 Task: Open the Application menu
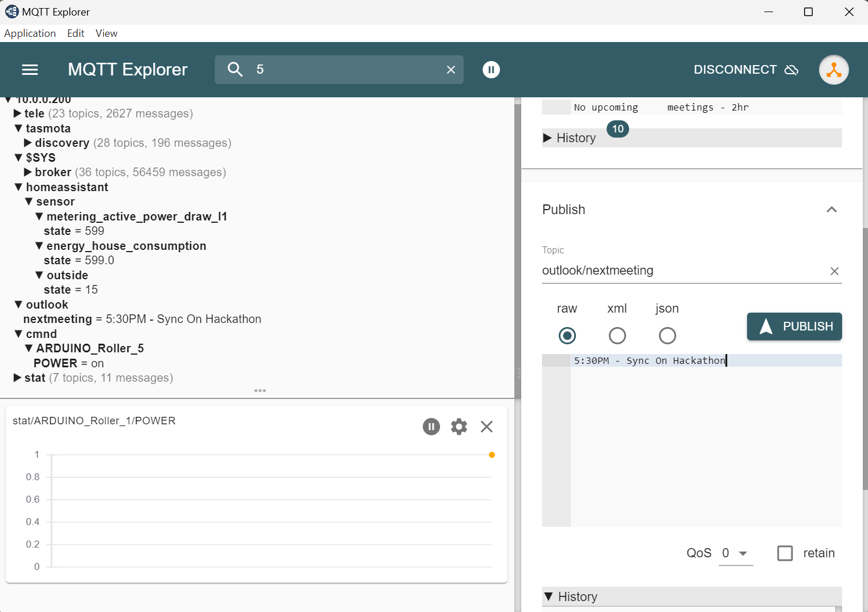click(30, 33)
